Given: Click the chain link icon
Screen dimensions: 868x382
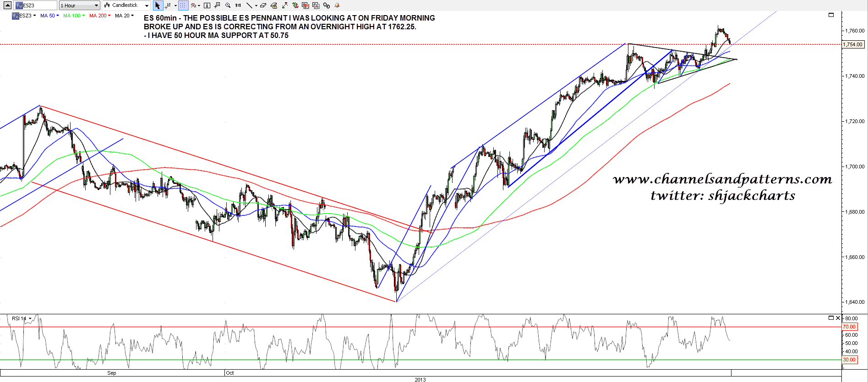Looking at the screenshot, I should pos(326,5).
